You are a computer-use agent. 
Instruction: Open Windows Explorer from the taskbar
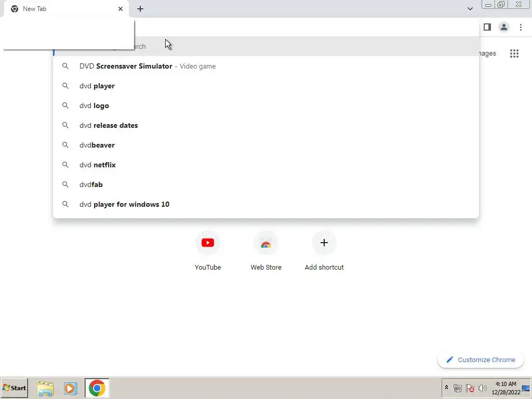pos(45,388)
